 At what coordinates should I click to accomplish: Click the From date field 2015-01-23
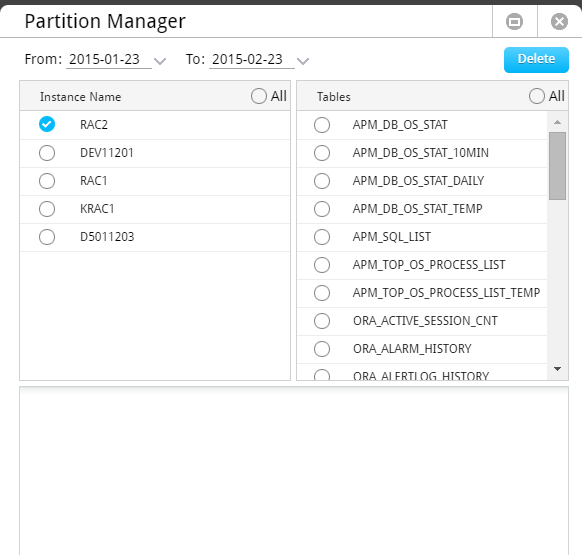pos(109,59)
